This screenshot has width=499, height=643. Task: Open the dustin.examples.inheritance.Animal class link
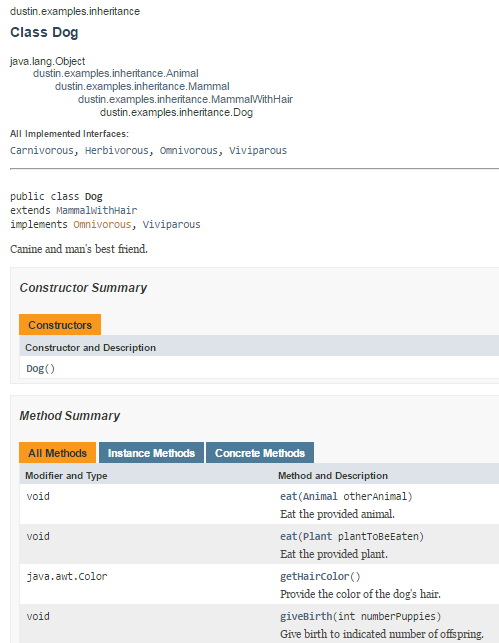[116, 73]
